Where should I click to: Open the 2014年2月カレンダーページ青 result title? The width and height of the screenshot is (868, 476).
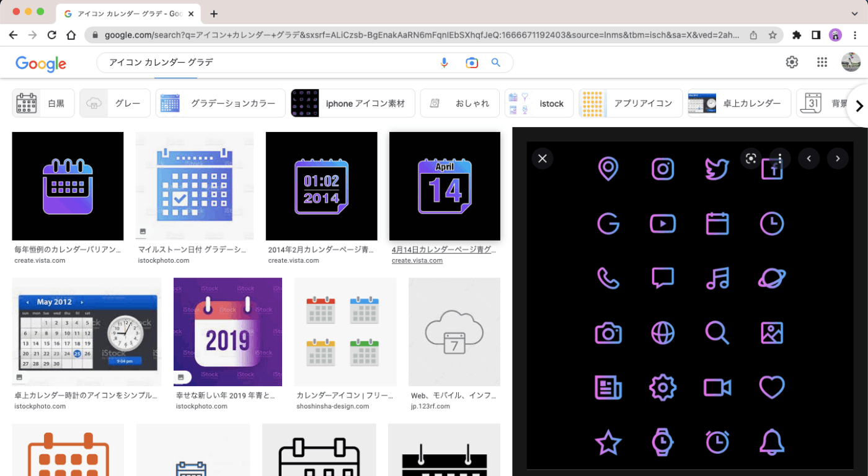pyautogui.click(x=321, y=250)
